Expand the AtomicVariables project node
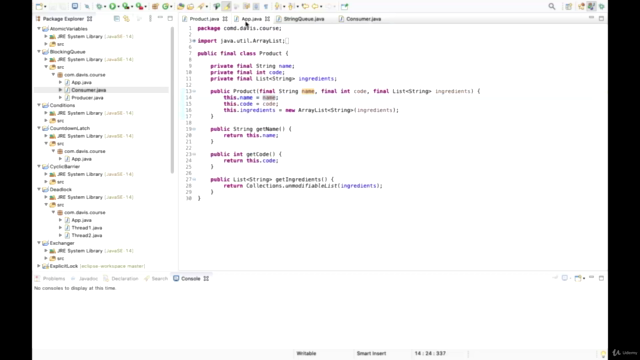 [x=39, y=29]
